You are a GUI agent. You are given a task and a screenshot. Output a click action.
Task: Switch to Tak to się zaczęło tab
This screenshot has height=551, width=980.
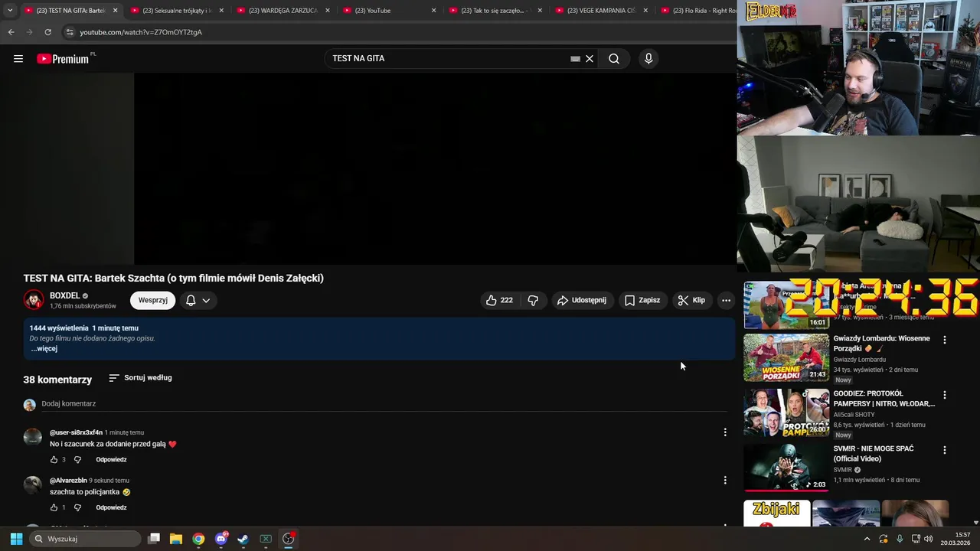(495, 11)
